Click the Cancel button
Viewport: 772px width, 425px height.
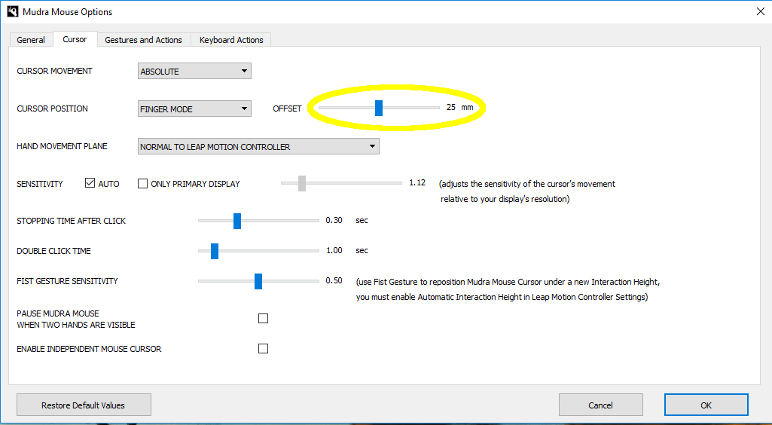(x=601, y=405)
